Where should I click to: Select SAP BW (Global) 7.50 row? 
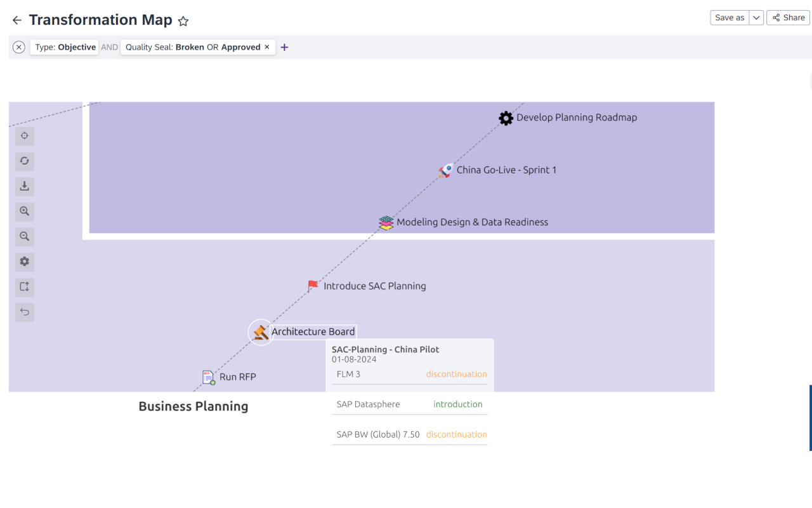coord(410,435)
